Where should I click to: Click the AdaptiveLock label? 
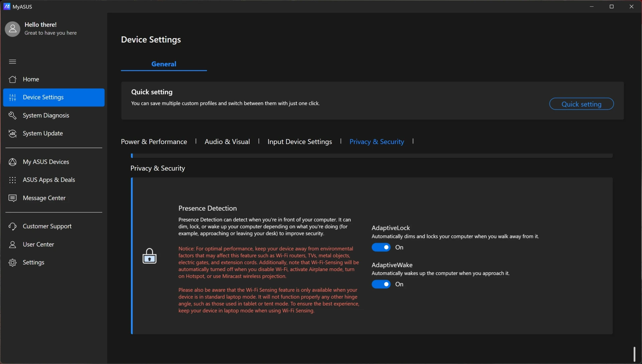[x=391, y=228]
